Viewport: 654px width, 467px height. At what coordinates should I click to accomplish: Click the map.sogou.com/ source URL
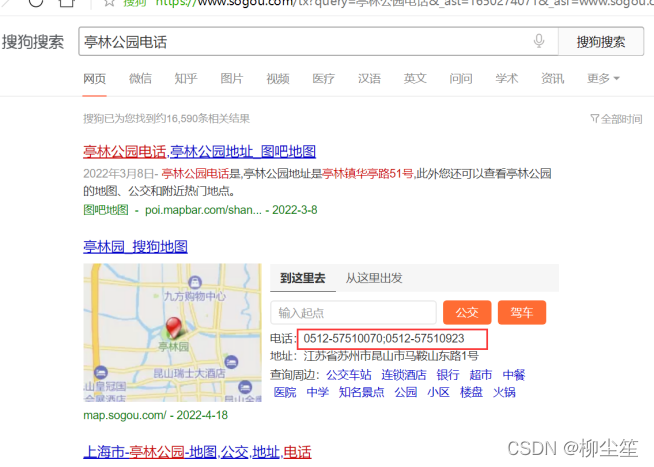click(x=125, y=415)
